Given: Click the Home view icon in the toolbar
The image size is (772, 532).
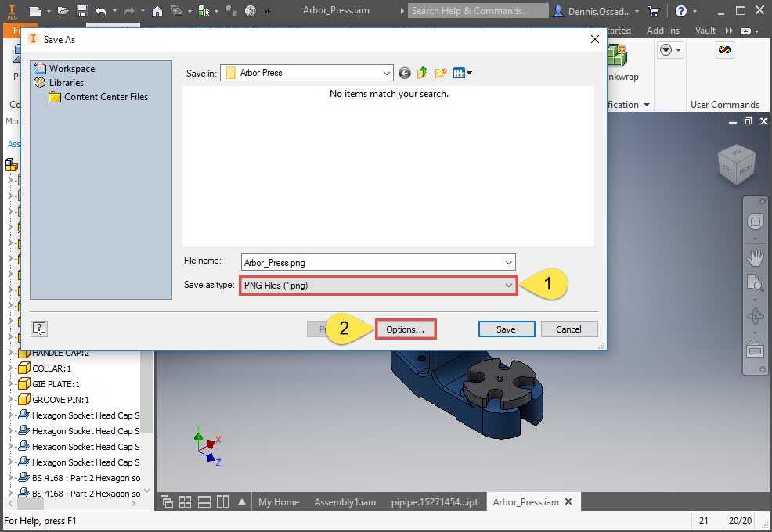Looking at the screenshot, I should (156, 10).
